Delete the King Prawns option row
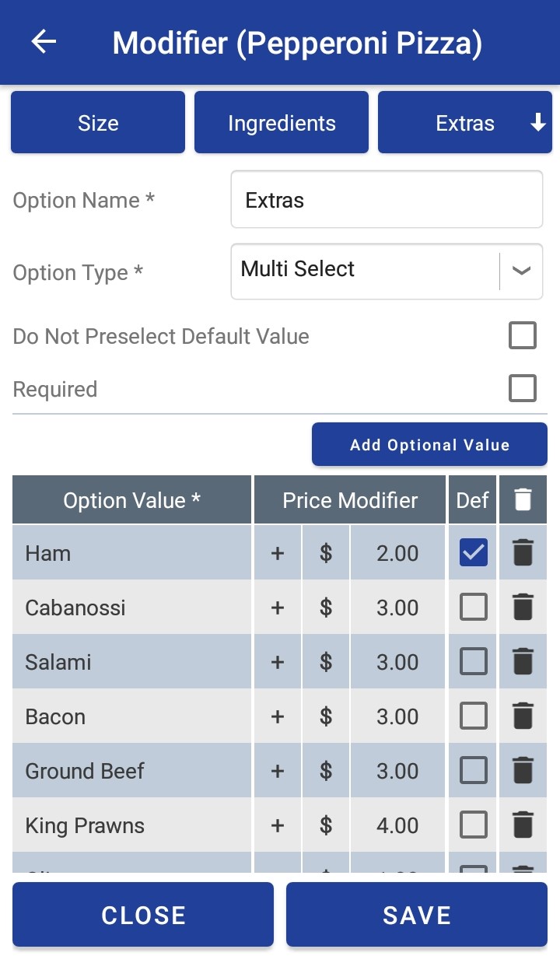The image size is (560, 956). click(523, 825)
